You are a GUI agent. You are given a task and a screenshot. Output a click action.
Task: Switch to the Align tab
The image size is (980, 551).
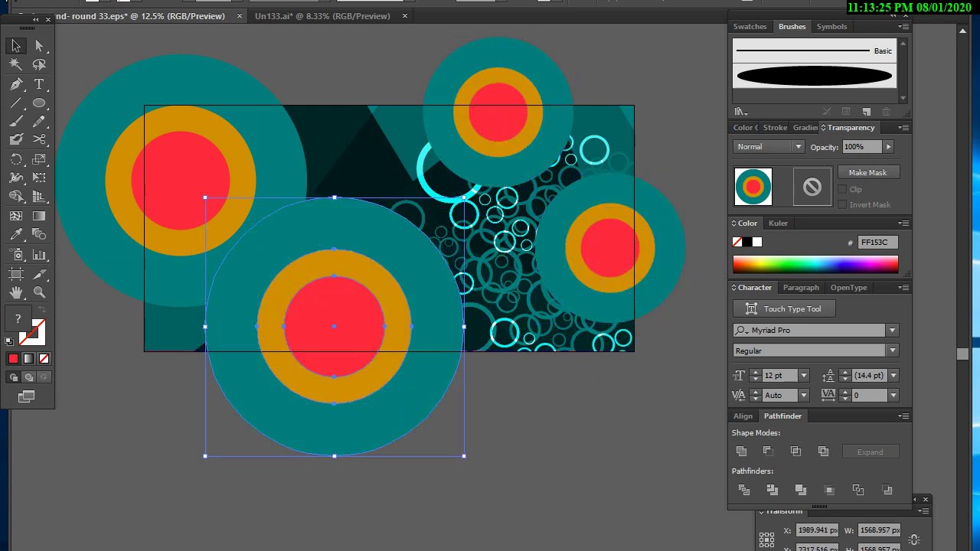743,416
